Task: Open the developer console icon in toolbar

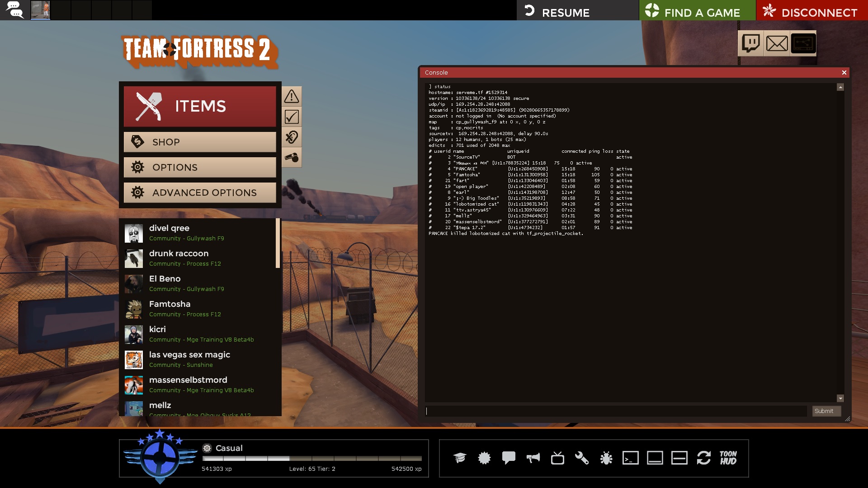Action: pyautogui.click(x=630, y=458)
